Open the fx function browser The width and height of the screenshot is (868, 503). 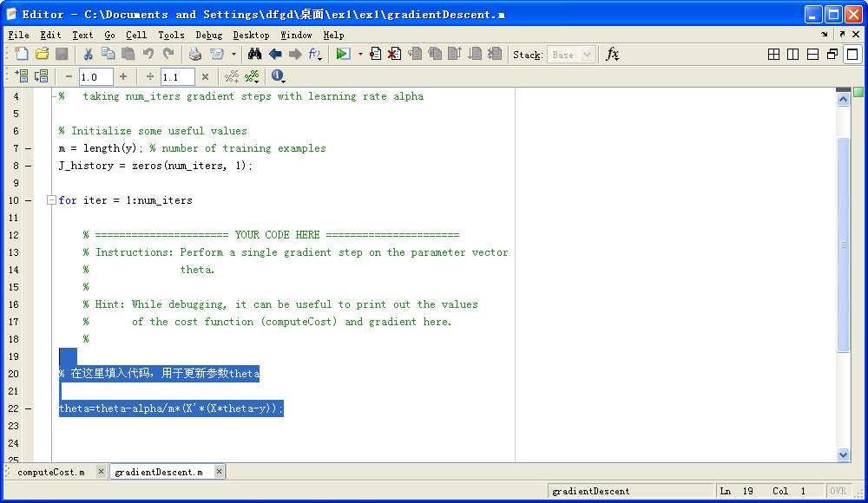(x=612, y=55)
